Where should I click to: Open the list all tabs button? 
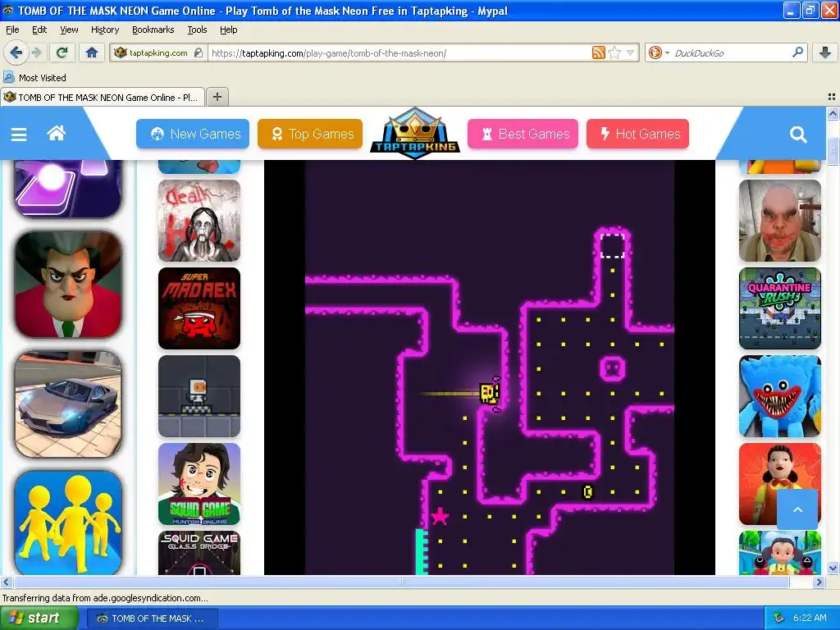point(832,97)
